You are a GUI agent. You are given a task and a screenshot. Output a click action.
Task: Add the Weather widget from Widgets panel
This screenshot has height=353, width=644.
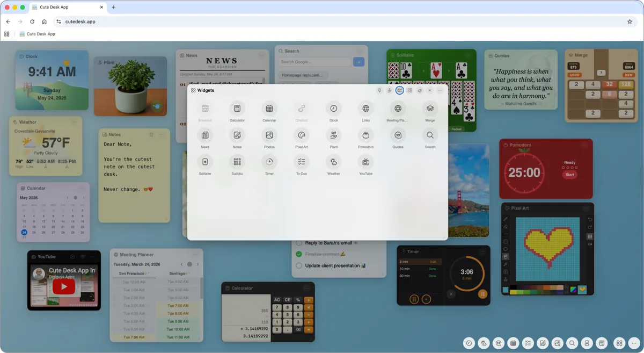pos(333,162)
